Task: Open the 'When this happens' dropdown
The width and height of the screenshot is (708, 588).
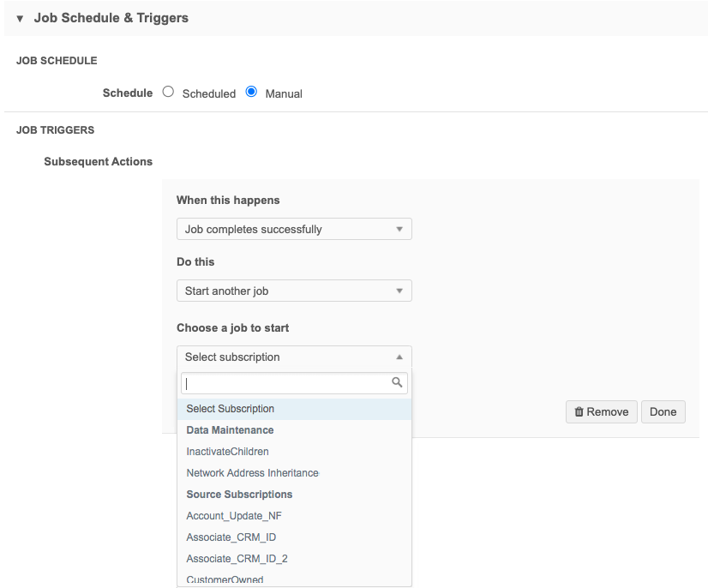Action: (x=293, y=229)
